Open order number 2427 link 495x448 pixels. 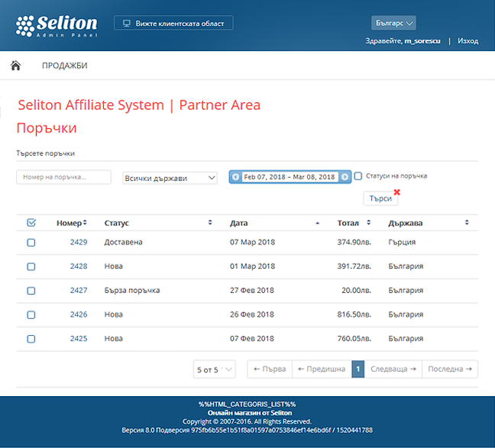coord(79,291)
